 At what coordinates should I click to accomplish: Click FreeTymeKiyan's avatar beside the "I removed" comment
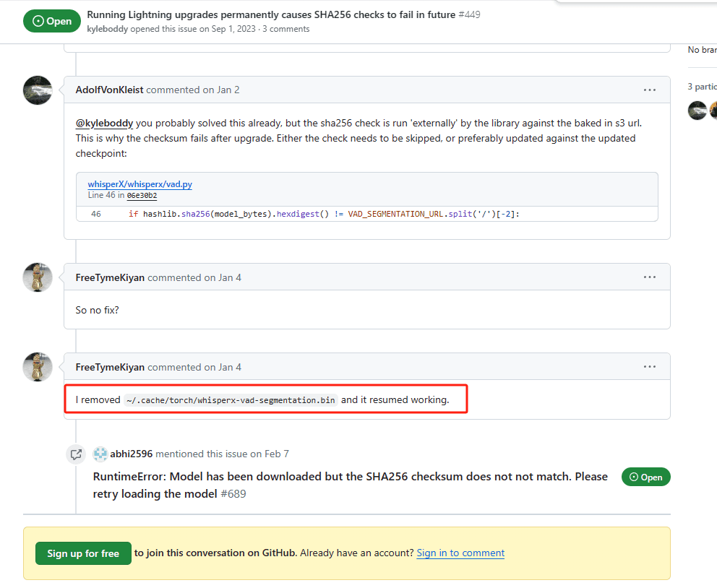(x=38, y=367)
